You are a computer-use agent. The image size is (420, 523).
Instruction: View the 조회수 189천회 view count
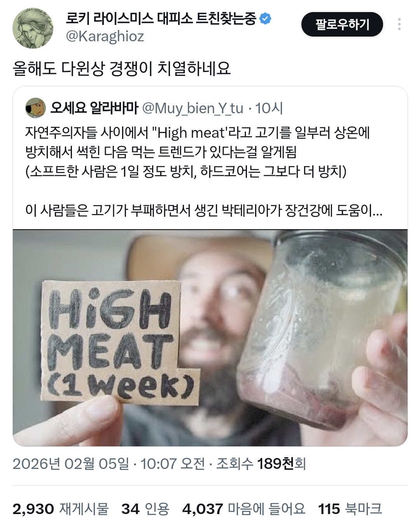pos(261,463)
